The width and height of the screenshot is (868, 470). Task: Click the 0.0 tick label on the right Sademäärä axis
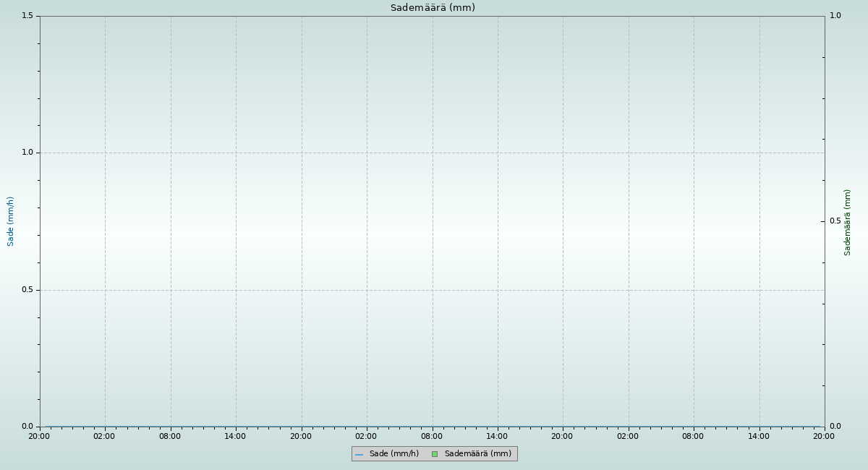(835, 427)
